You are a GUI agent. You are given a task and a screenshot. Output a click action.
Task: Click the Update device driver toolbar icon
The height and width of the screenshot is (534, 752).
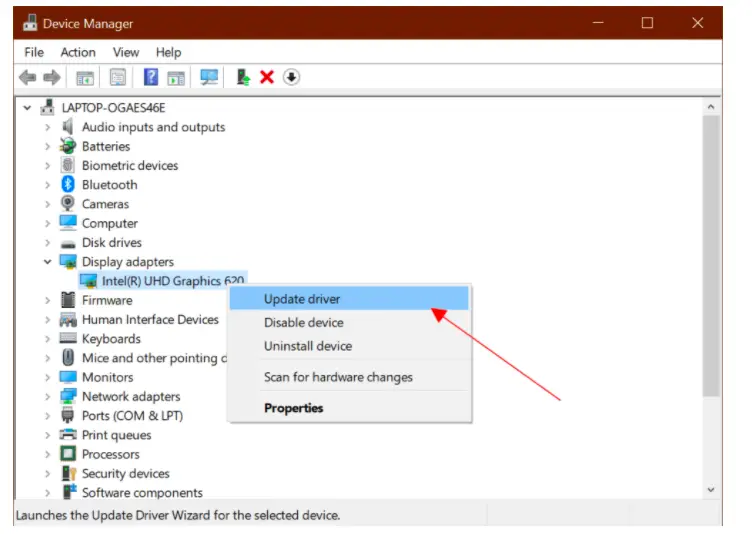[243, 77]
